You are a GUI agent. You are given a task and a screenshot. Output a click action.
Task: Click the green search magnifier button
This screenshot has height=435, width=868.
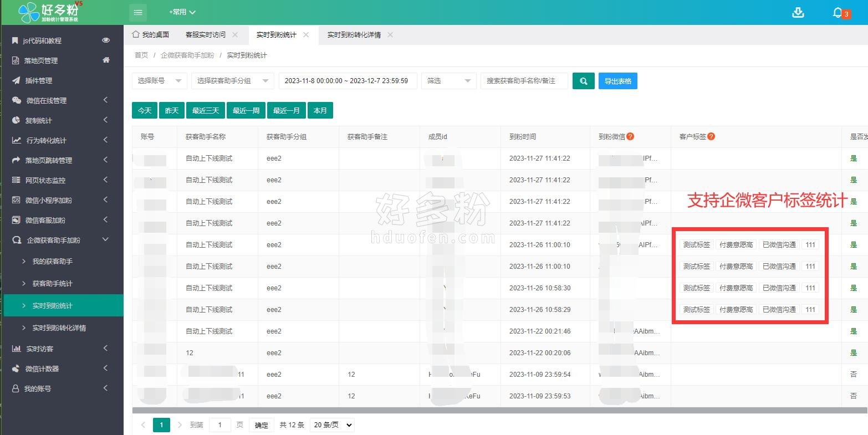[583, 81]
